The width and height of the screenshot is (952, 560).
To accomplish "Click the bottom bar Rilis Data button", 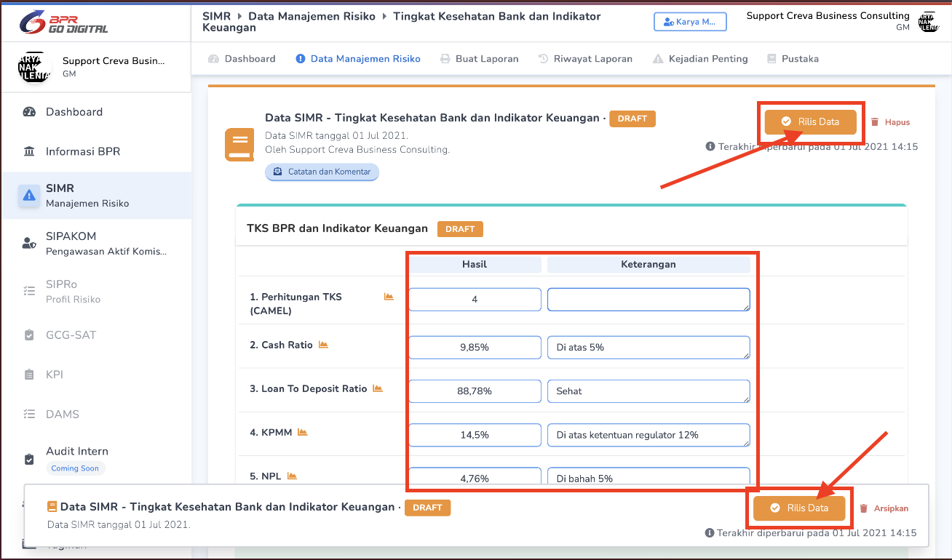I will [x=800, y=508].
